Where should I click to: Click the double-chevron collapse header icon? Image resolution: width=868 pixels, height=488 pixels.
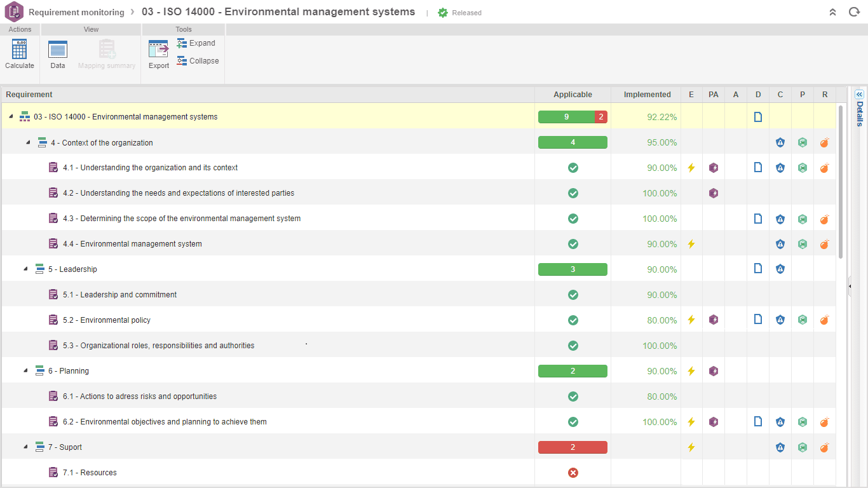pos(832,12)
